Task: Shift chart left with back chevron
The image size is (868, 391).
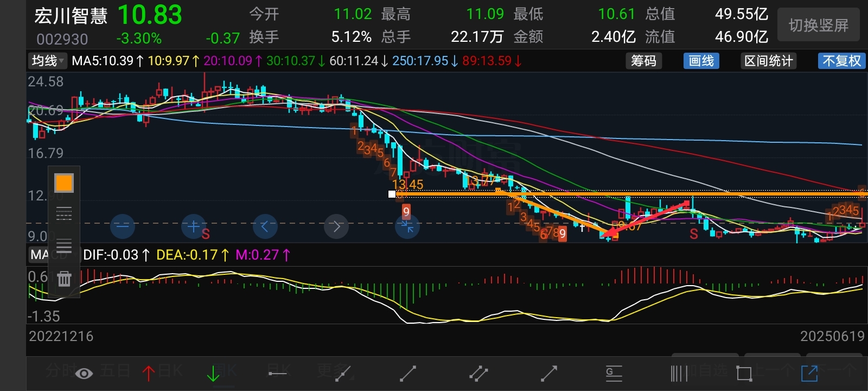Action: tap(265, 226)
